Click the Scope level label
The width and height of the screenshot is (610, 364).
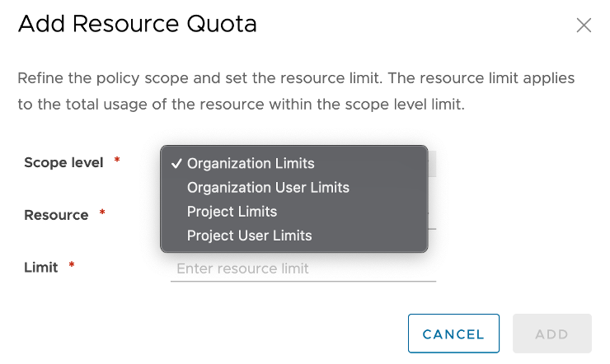[63, 162]
